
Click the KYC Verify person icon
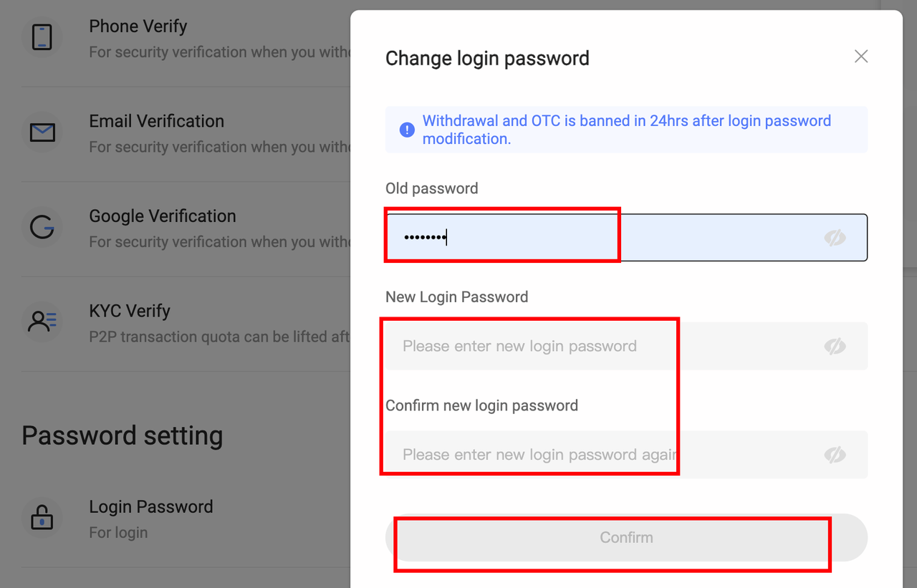coord(42,322)
